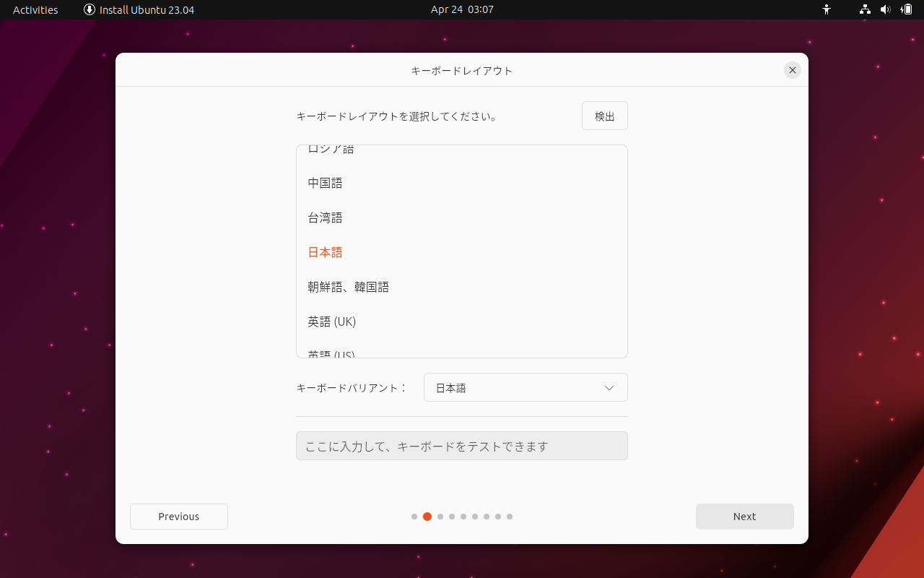
Task: Click the volume speaker icon in top bar
Action: (x=886, y=9)
